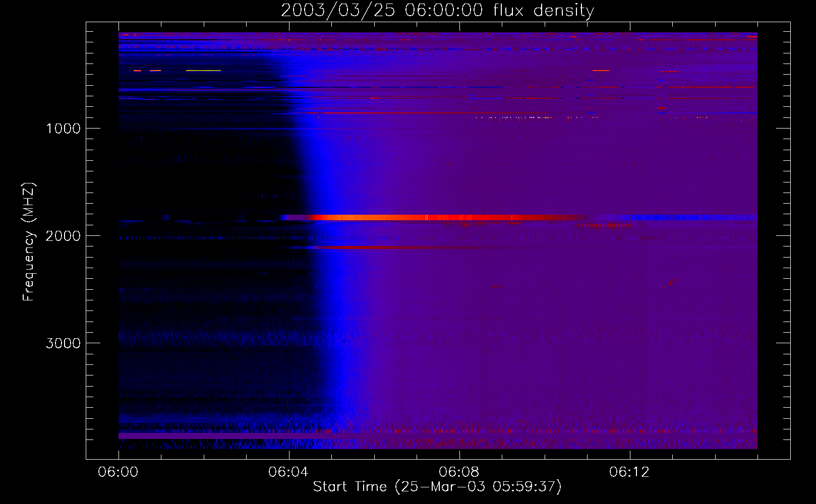Click the 1000 frequency tick label

(x=63, y=129)
